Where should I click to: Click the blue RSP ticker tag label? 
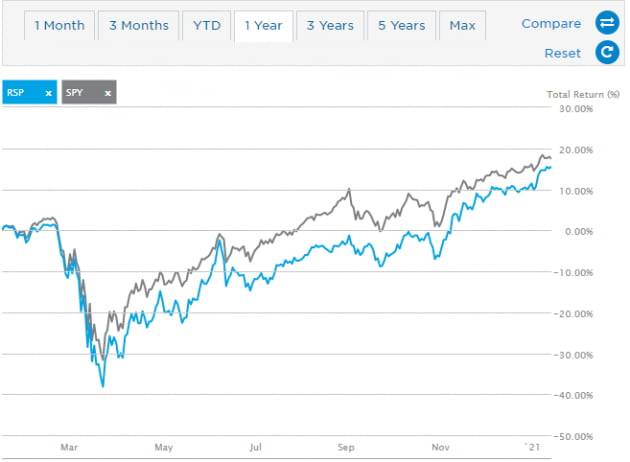(18, 93)
